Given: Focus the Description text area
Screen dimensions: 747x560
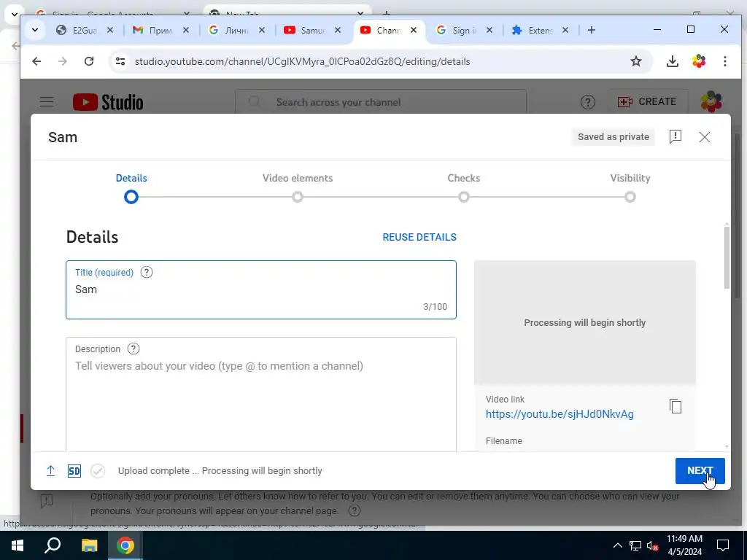Looking at the screenshot, I should tap(261, 394).
